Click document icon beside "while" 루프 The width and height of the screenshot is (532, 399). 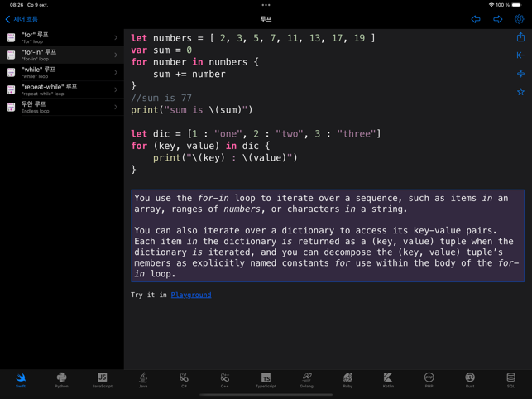click(x=12, y=72)
